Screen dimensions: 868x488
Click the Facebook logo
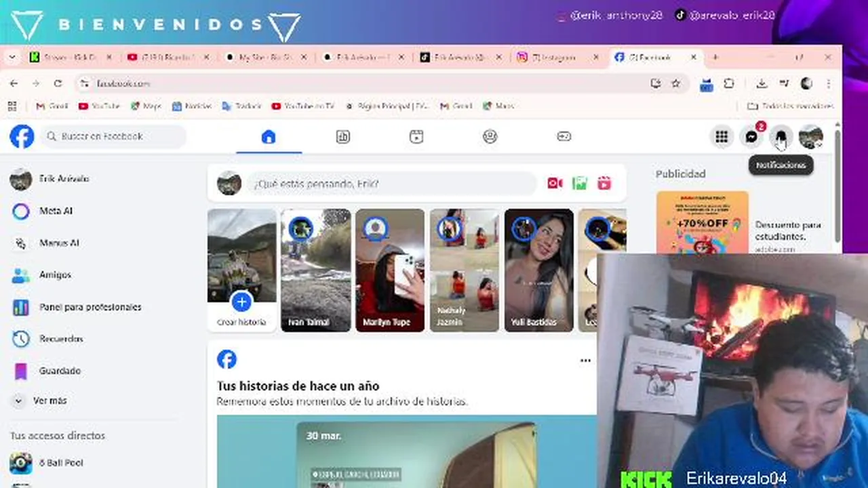(x=22, y=136)
